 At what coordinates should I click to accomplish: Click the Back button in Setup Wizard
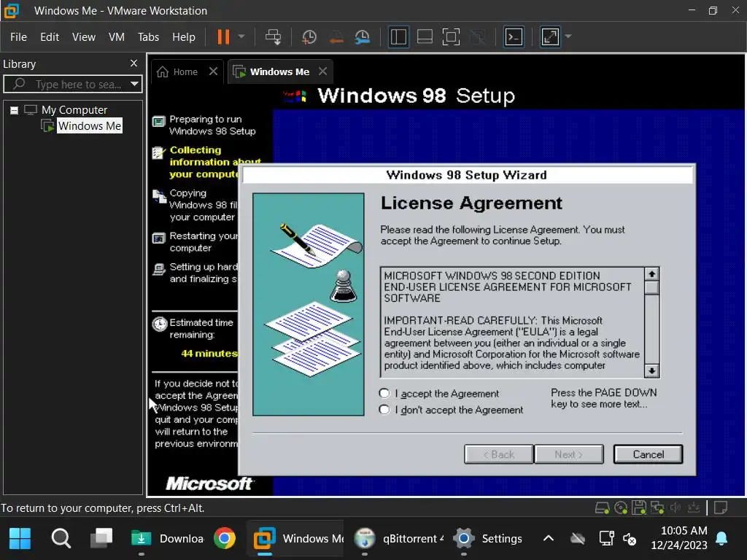(x=499, y=454)
